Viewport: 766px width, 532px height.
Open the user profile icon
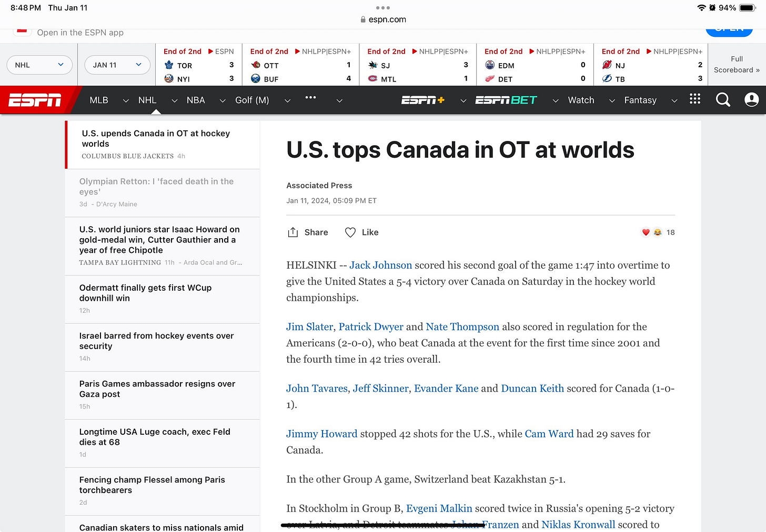(x=751, y=99)
